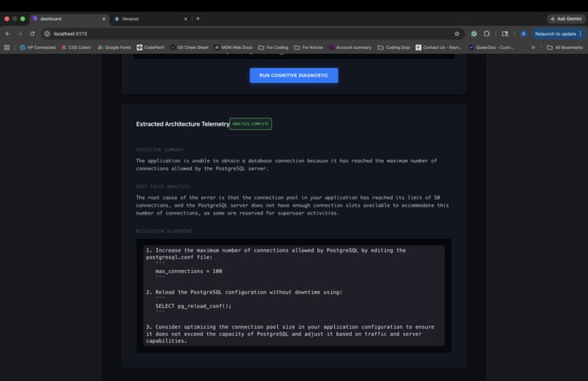Open the CSS Colors bookmark
This screenshot has height=381, width=588.
coord(76,47)
